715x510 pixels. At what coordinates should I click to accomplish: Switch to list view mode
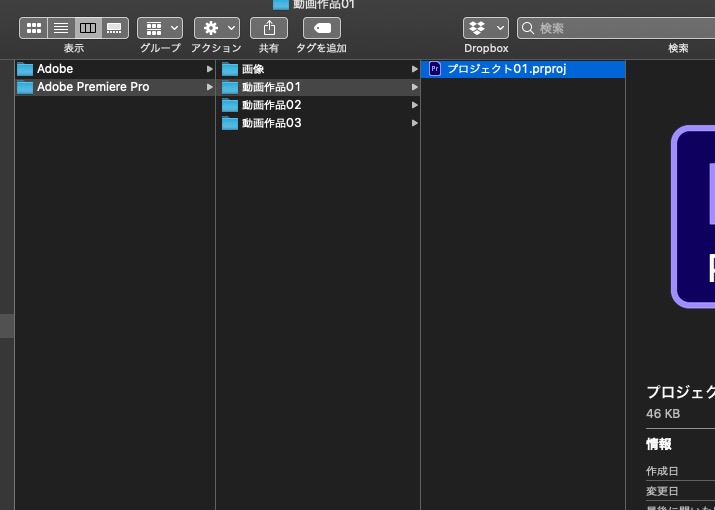tap(60, 28)
